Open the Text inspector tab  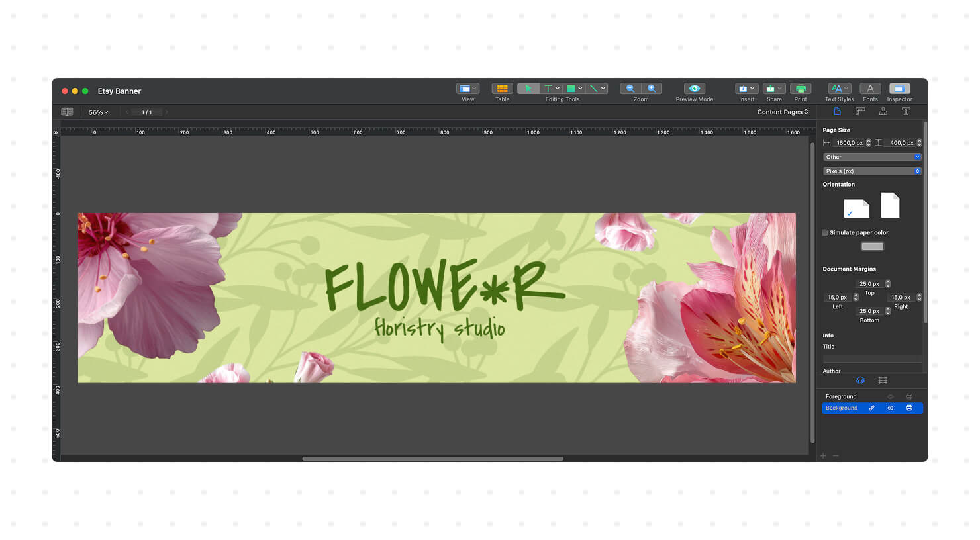point(906,111)
